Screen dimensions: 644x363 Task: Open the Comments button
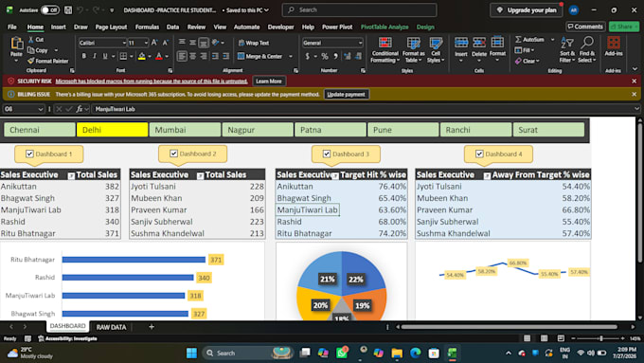[585, 27]
